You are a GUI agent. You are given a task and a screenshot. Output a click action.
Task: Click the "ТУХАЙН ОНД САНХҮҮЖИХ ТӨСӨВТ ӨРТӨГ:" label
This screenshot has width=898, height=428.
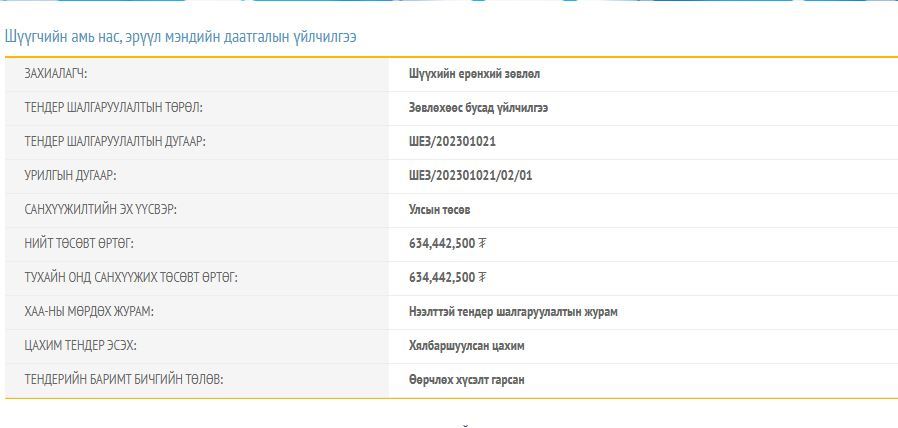(131, 278)
